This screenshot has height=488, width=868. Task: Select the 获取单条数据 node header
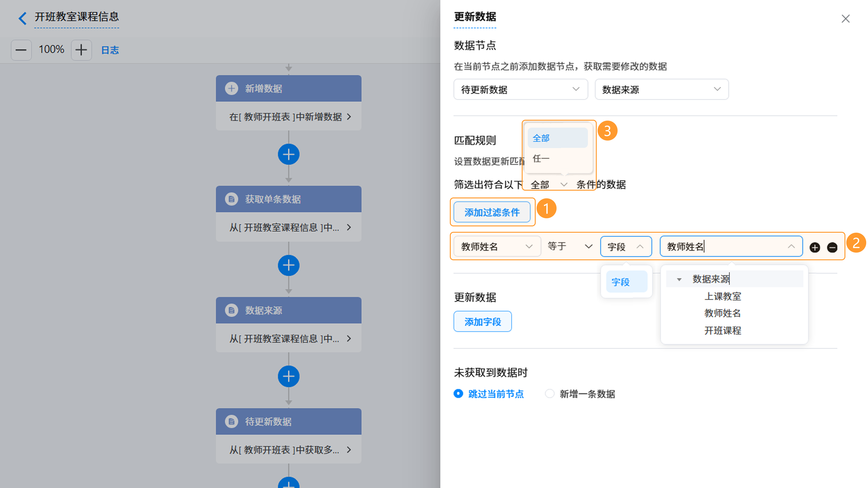[x=288, y=199]
